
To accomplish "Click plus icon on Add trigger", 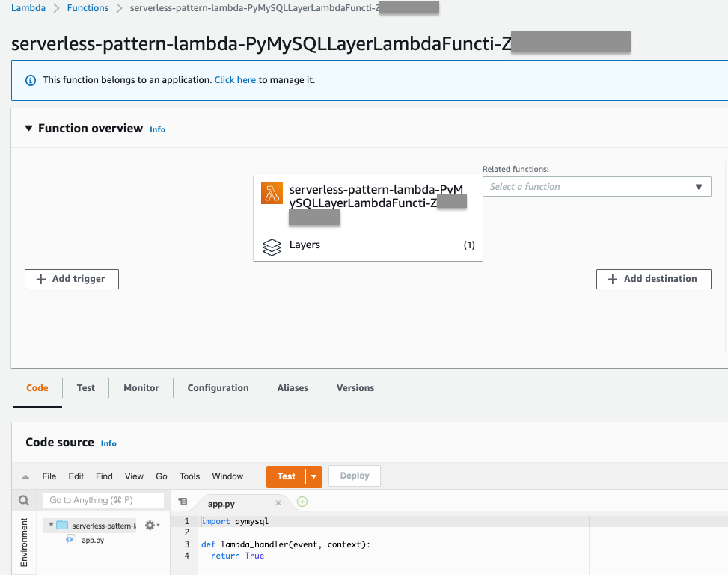I will tap(41, 279).
